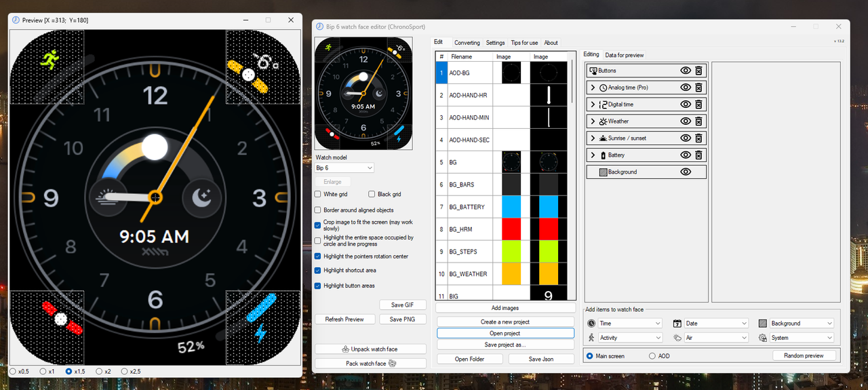868x390 pixels.
Task: Expand the Weather item chevron
Action: 593,121
